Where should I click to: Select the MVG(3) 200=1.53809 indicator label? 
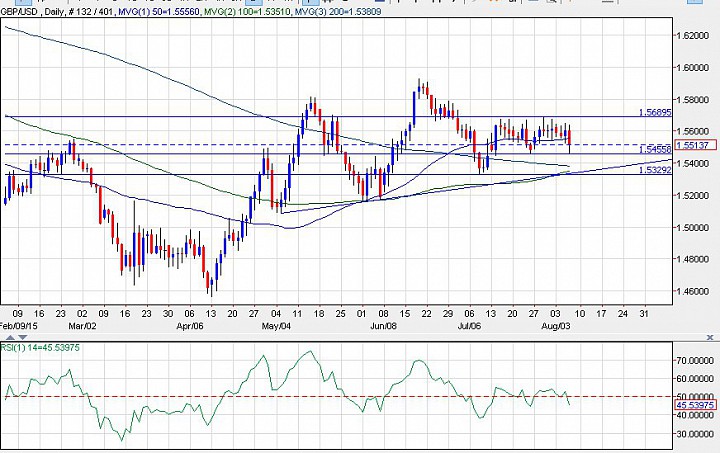[337, 11]
